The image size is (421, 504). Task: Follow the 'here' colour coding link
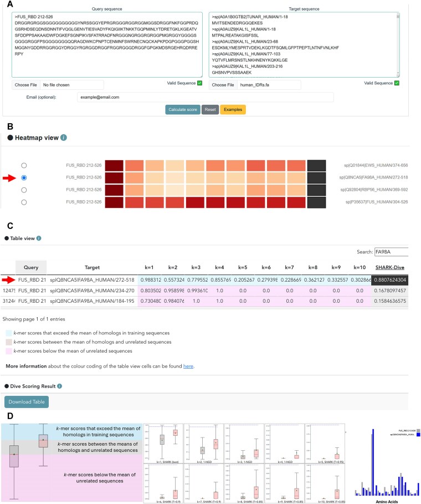(x=188, y=366)
